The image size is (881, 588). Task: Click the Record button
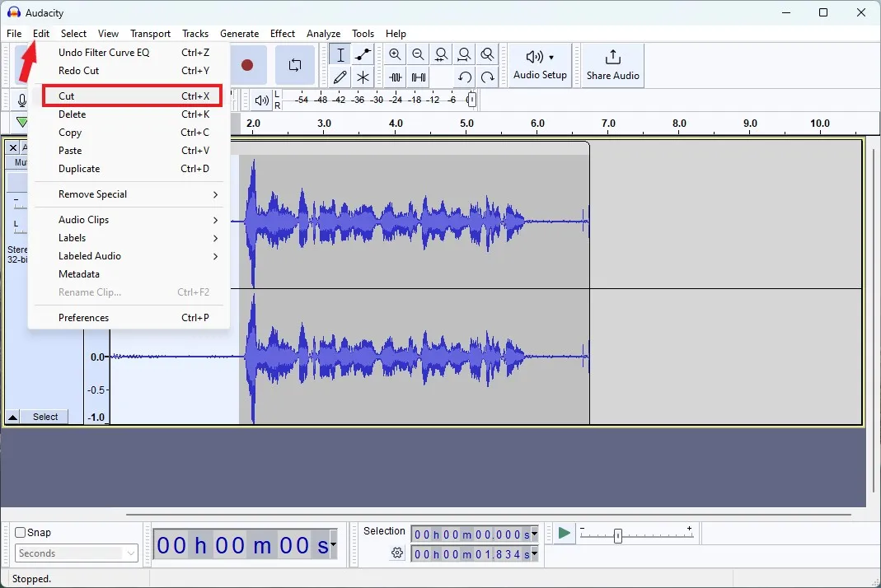(247, 65)
